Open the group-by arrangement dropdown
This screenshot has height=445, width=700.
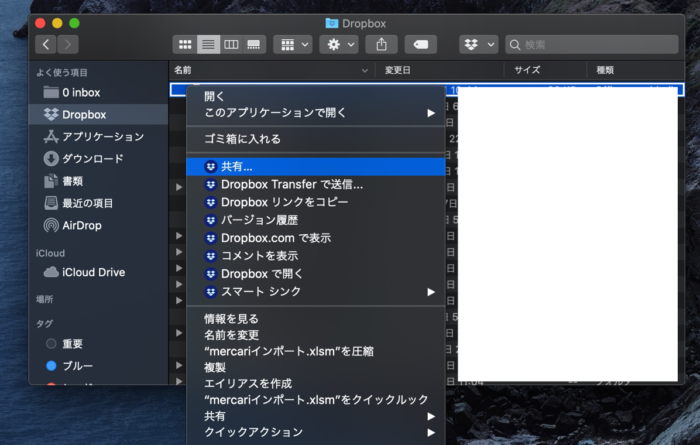[292, 44]
